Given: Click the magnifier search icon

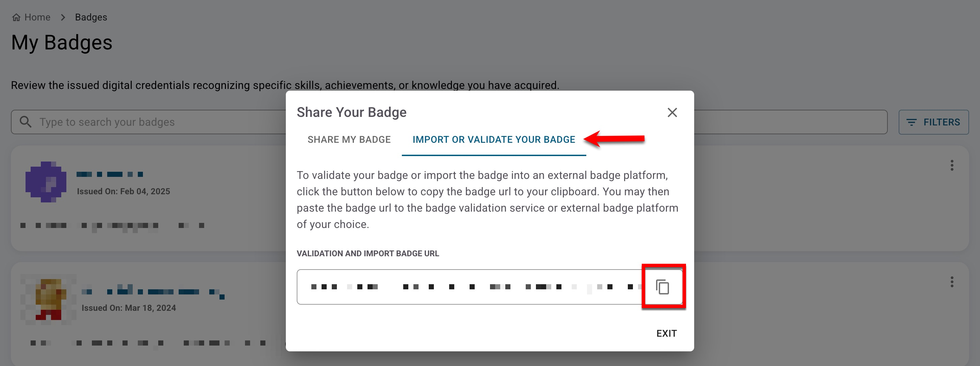Looking at the screenshot, I should tap(26, 122).
